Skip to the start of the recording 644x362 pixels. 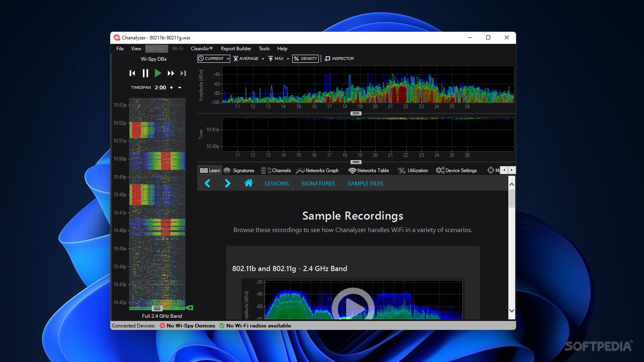pos(132,73)
